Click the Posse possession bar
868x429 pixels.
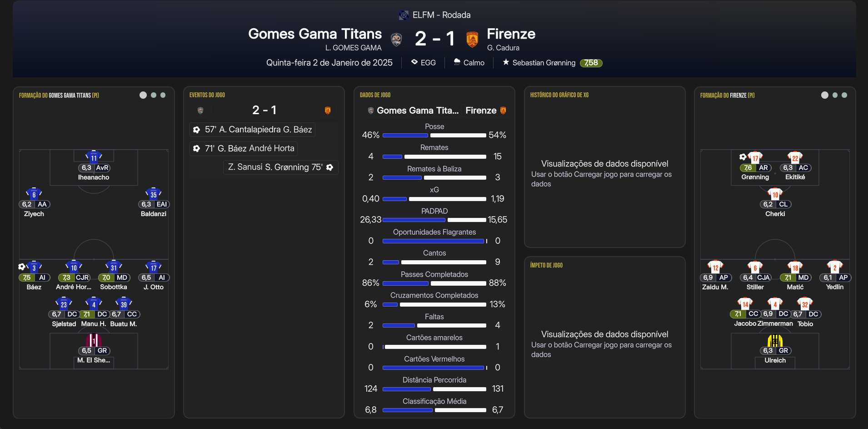click(x=434, y=135)
